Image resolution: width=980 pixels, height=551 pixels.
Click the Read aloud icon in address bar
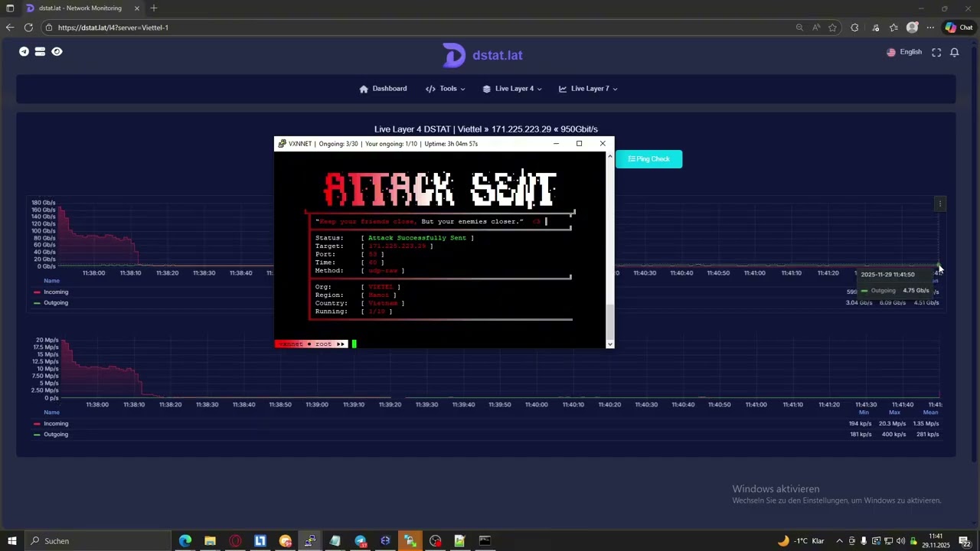pyautogui.click(x=816, y=28)
